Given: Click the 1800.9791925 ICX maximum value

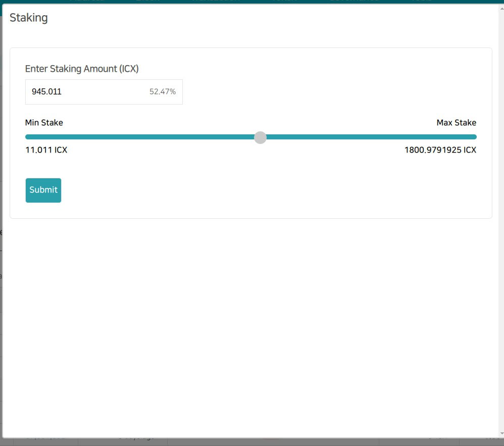Looking at the screenshot, I should coord(440,150).
